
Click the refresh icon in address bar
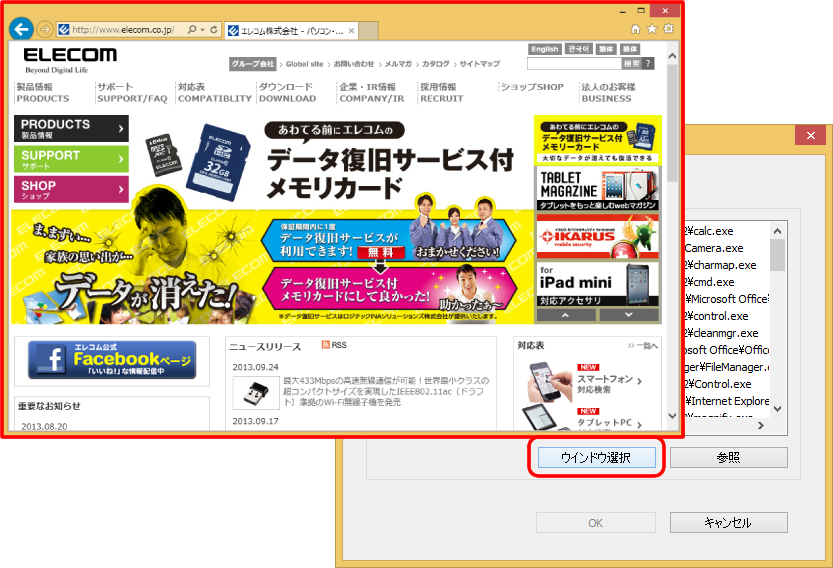(214, 30)
